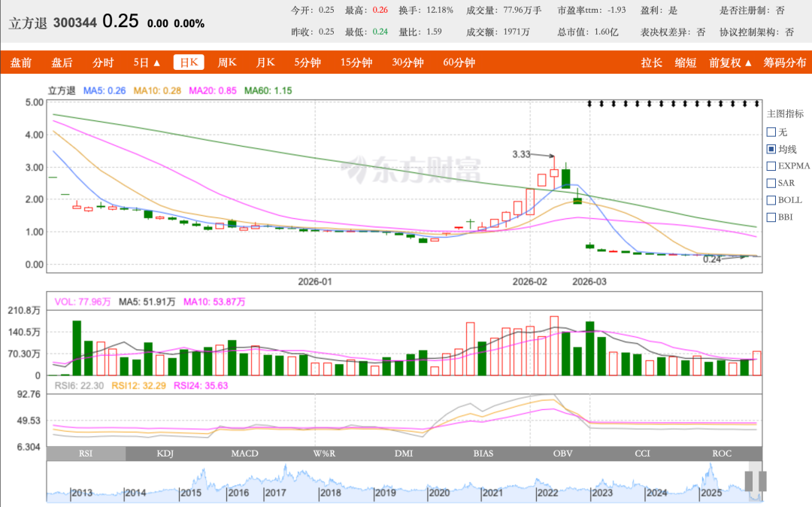Click the 缩短 shrink button

point(685,63)
